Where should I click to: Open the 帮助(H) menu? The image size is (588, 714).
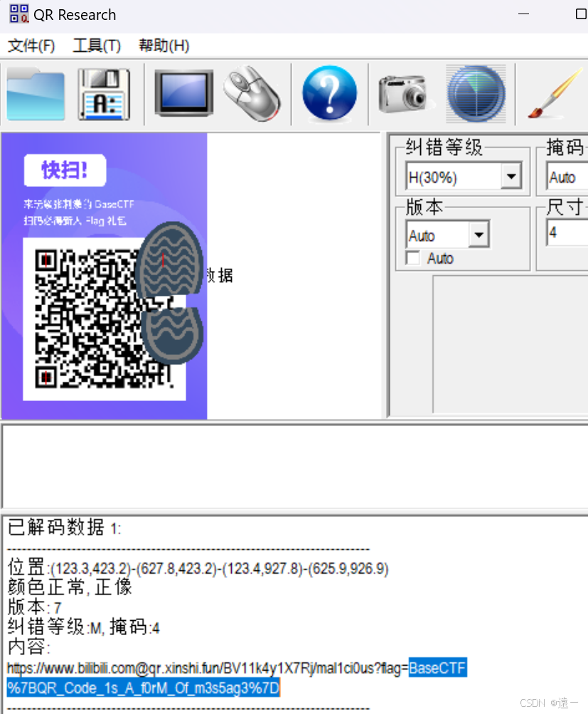163,46
